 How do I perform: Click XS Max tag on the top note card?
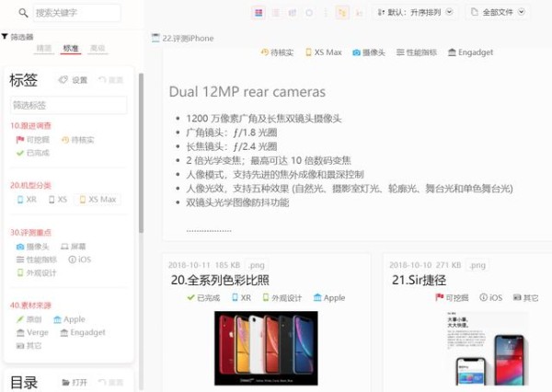(x=324, y=52)
